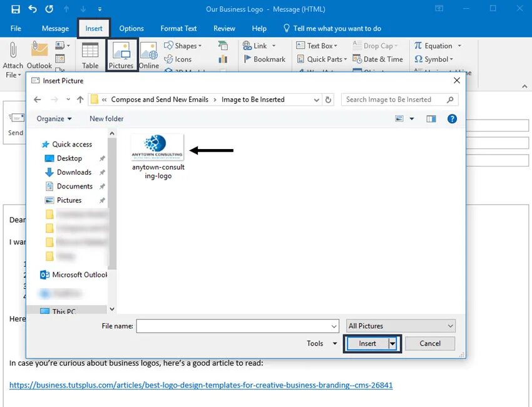
Task: Click the SmartArt icon in the ribbon
Action: click(x=223, y=45)
